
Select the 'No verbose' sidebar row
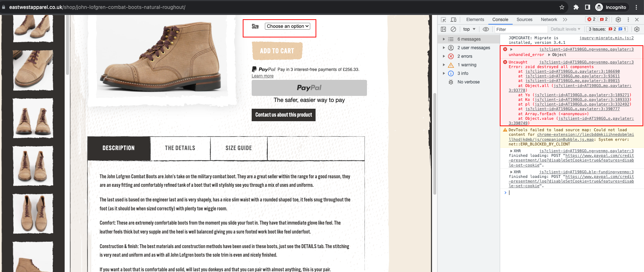pyautogui.click(x=468, y=82)
